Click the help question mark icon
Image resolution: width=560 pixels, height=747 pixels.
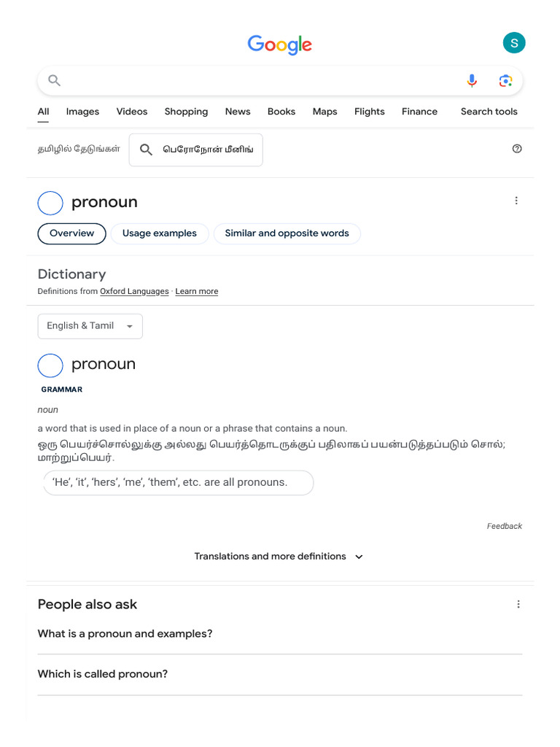(x=517, y=149)
